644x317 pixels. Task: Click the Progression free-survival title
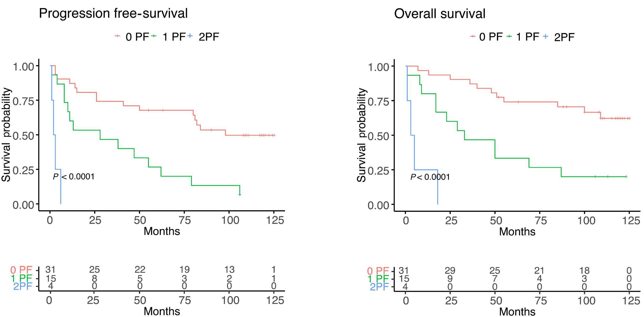pos(113,13)
